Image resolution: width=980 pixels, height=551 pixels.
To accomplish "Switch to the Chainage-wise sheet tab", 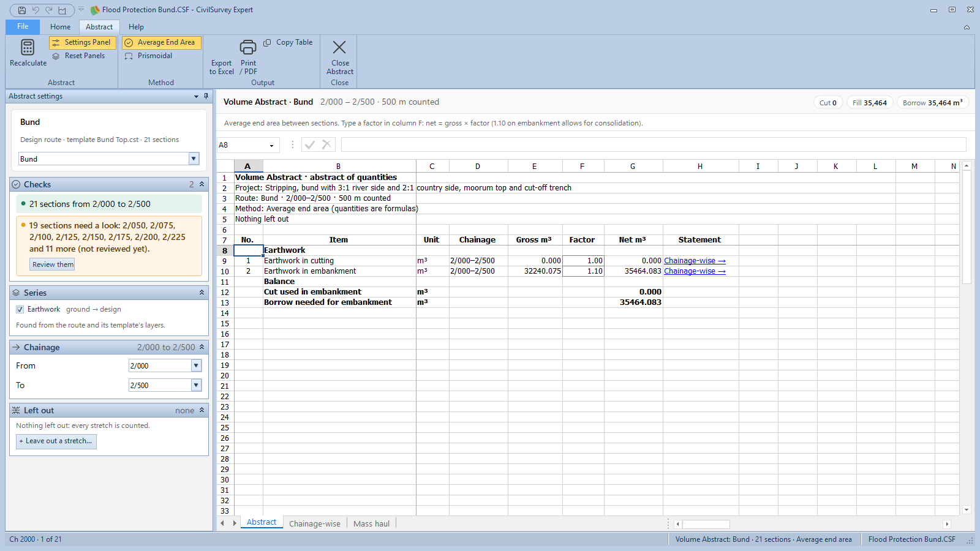I will pyautogui.click(x=315, y=523).
